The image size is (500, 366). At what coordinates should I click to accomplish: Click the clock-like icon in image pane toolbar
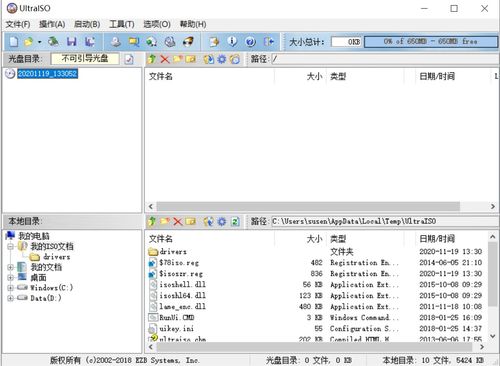point(235,59)
